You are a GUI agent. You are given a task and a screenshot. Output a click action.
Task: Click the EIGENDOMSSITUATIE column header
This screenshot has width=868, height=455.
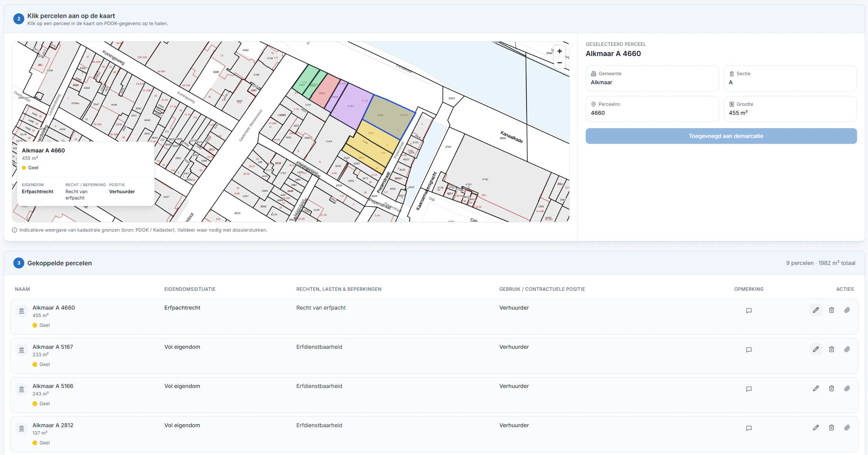pyautogui.click(x=190, y=289)
